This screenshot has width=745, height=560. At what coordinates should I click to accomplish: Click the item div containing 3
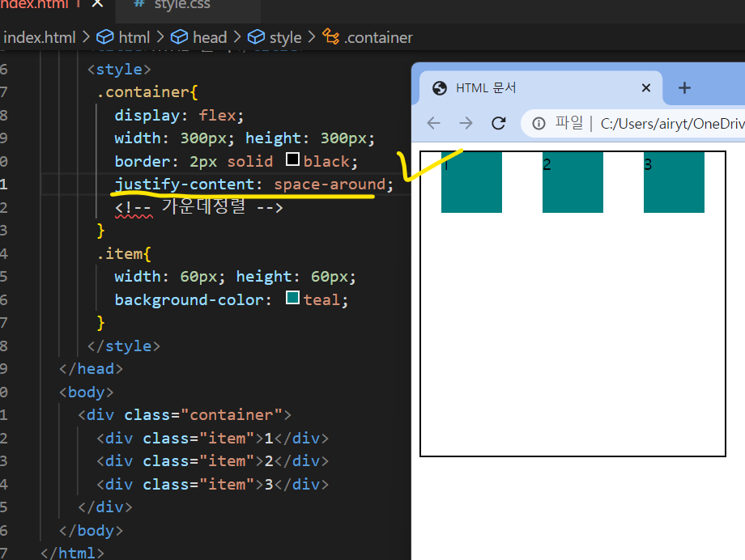coord(212,484)
